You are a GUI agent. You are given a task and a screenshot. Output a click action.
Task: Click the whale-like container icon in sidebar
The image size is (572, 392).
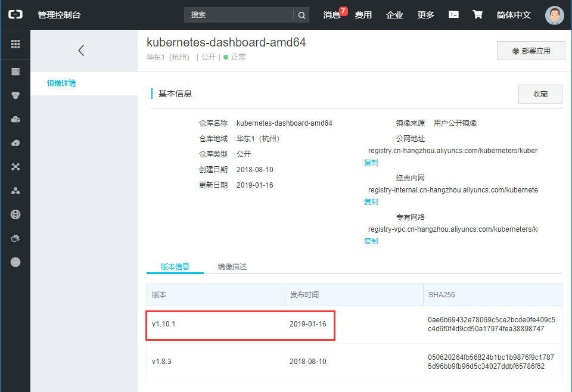point(15,238)
